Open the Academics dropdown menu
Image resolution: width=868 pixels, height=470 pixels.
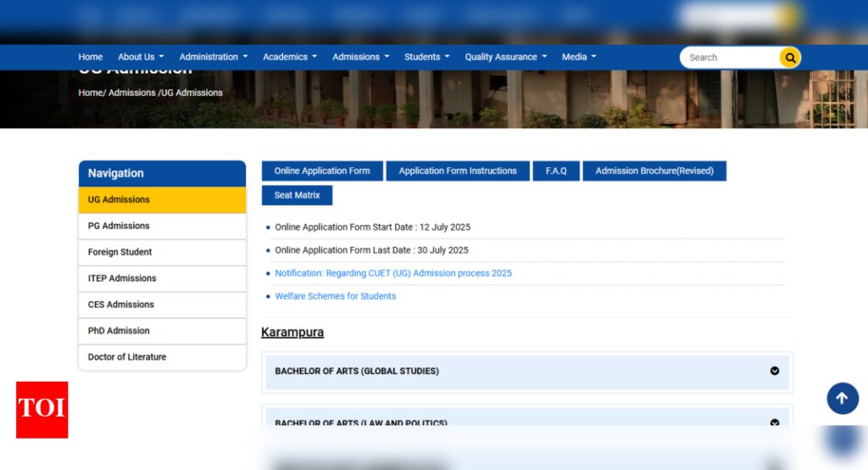click(290, 57)
